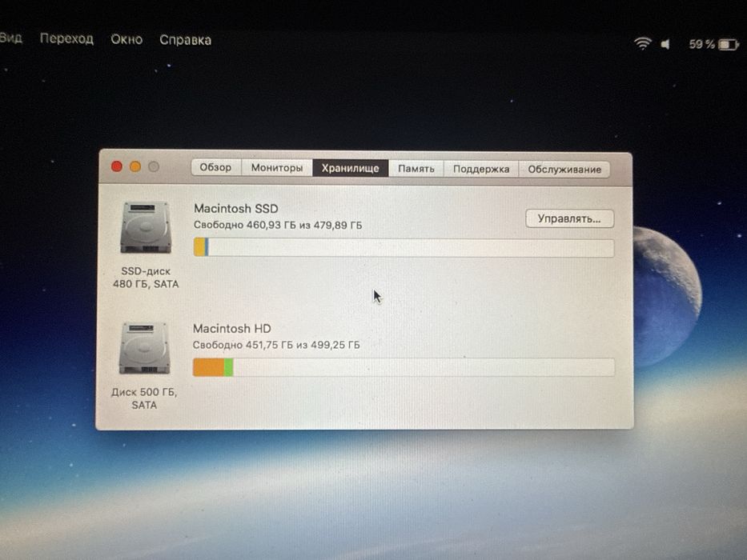Select the Хранилище tab
The width and height of the screenshot is (747, 560).
point(350,168)
